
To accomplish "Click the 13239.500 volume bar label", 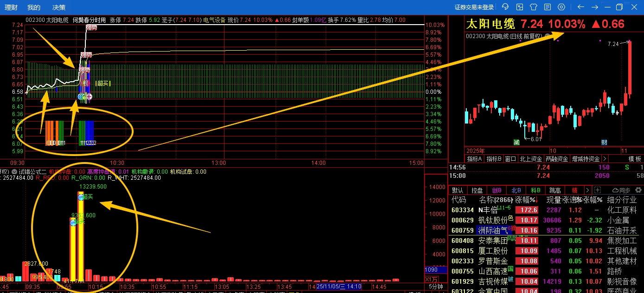I will 93,187.
